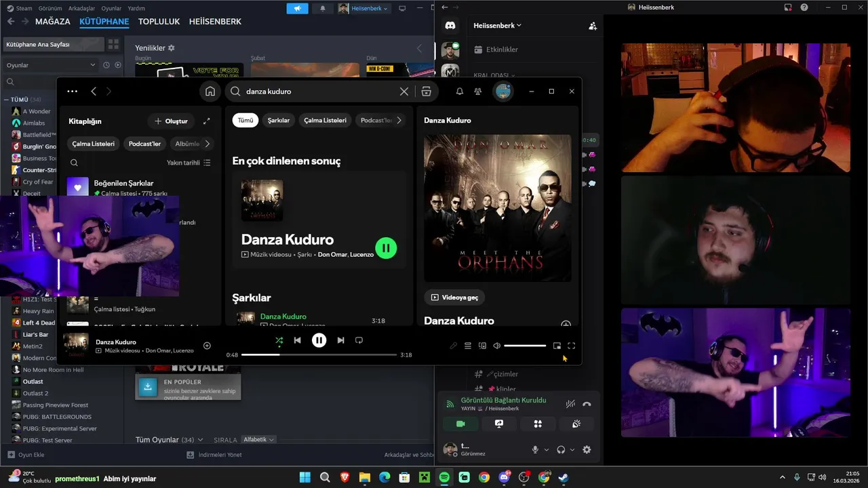The image size is (868, 488).
Task: Click Oyun Ekle in Steam
Action: [x=26, y=455]
